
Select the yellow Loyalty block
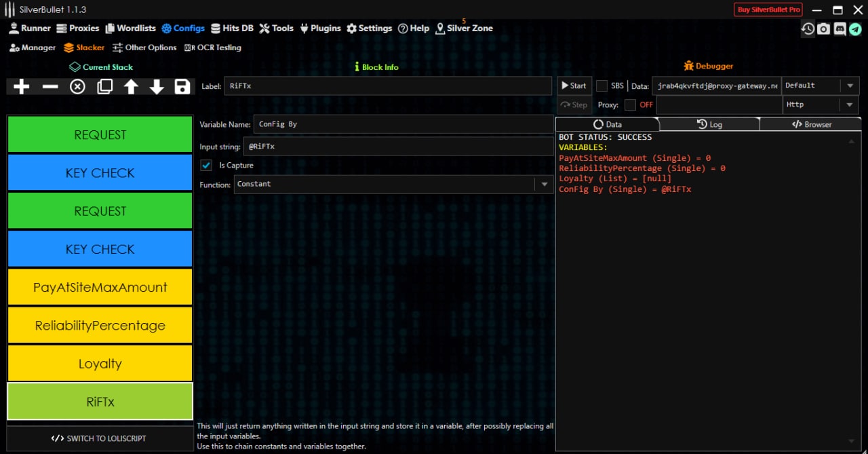(100, 364)
